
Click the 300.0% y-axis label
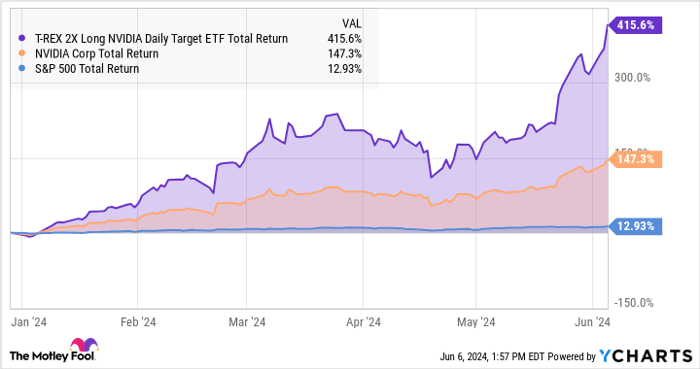point(632,78)
